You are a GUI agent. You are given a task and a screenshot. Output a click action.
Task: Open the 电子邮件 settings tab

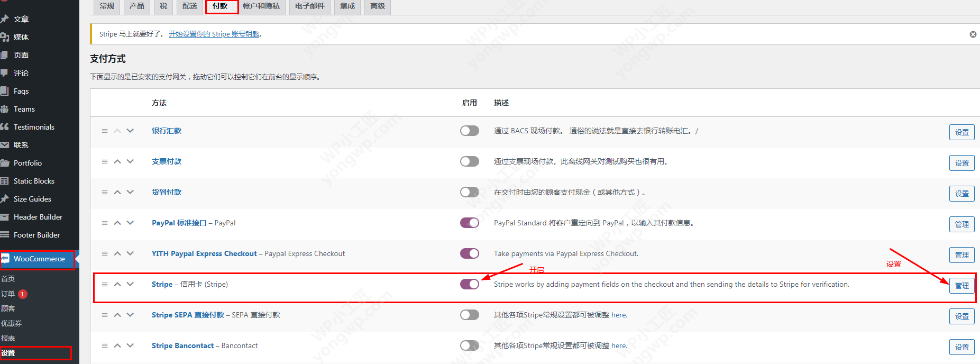309,6
